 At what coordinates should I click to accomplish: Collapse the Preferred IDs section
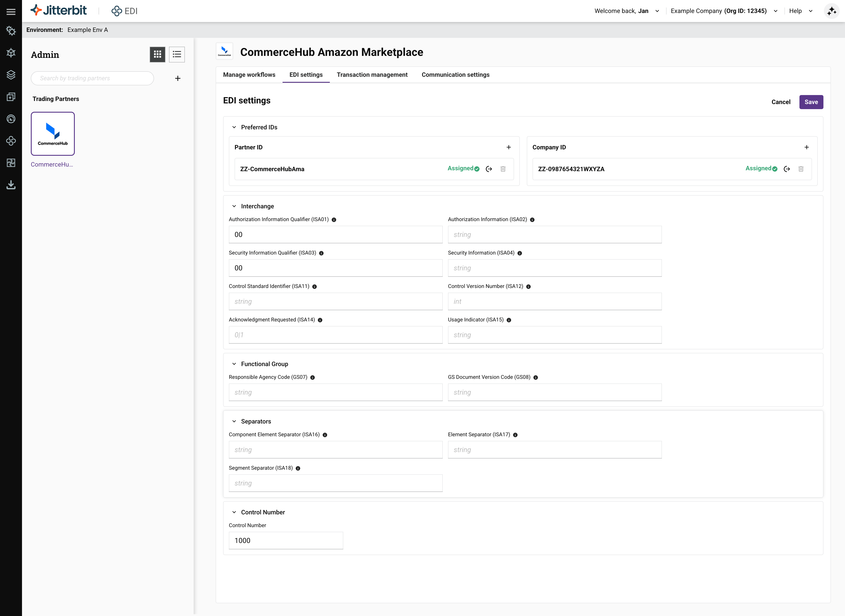(234, 127)
